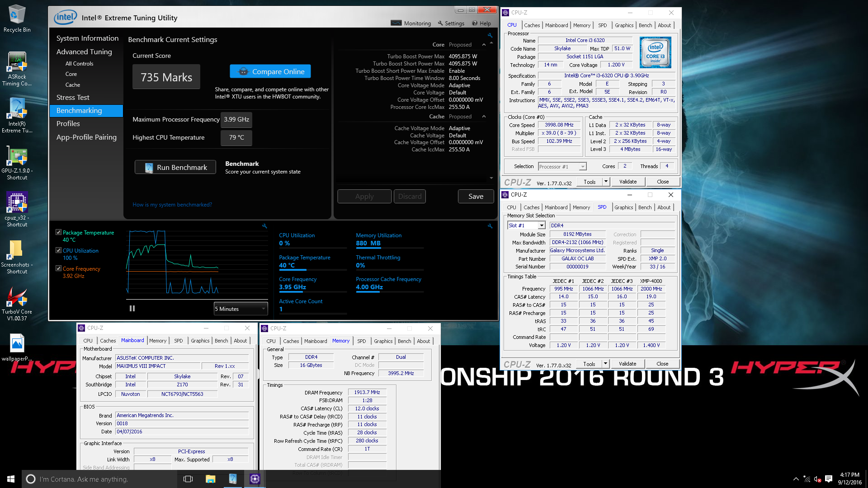Switch to XTU taskbar icon

232,479
